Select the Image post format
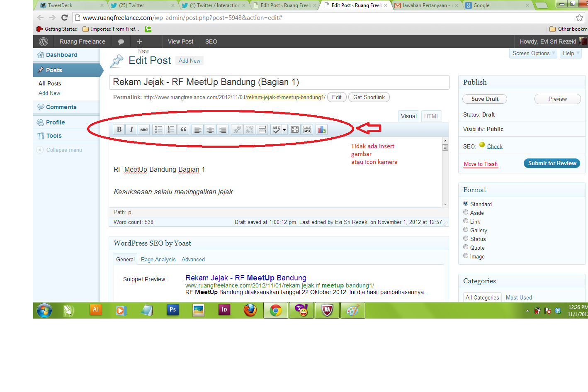 pyautogui.click(x=466, y=256)
